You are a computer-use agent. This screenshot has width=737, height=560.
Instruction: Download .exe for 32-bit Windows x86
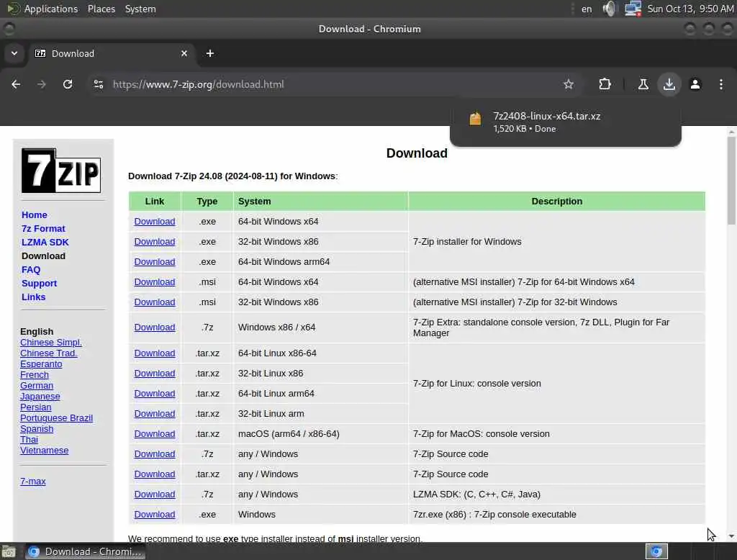[x=155, y=242]
